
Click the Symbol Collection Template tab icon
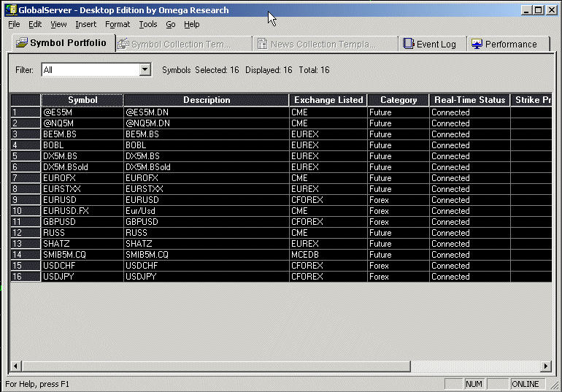(x=123, y=44)
